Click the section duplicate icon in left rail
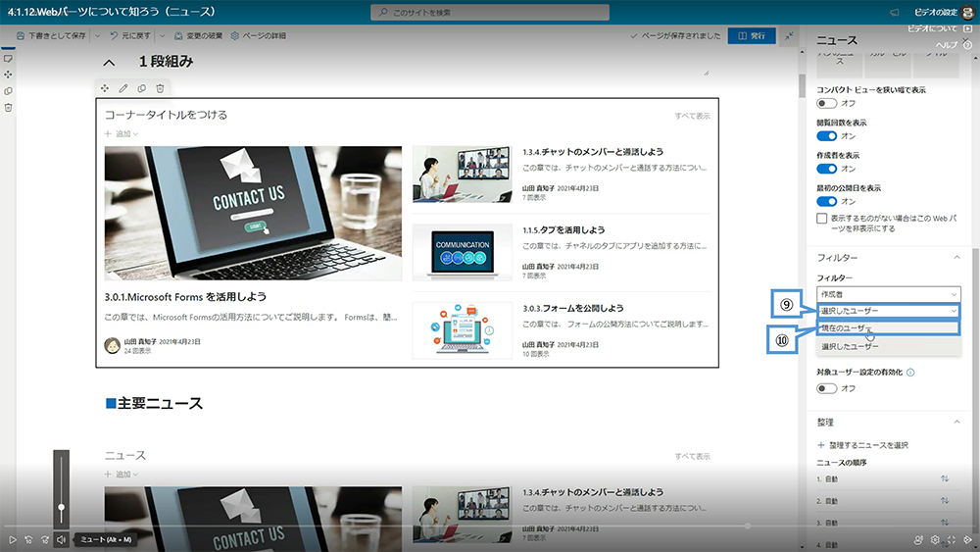Viewport: 980px width, 552px height. pyautogui.click(x=8, y=91)
